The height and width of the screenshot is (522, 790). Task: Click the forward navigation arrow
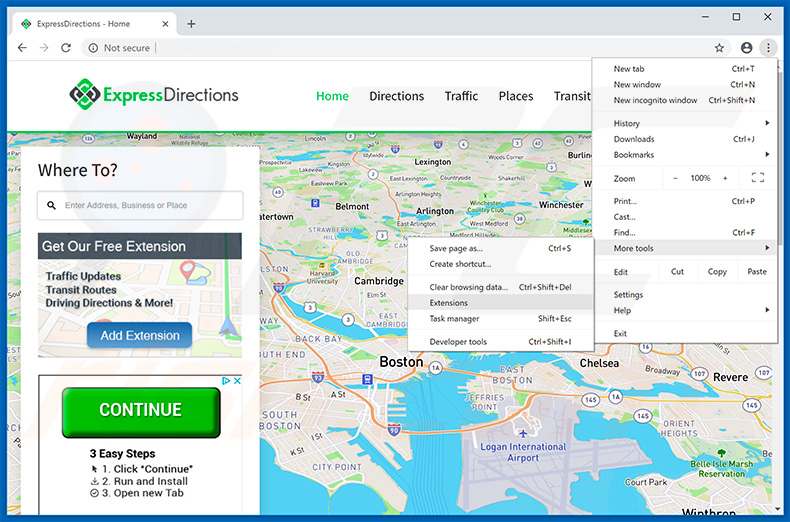44,48
